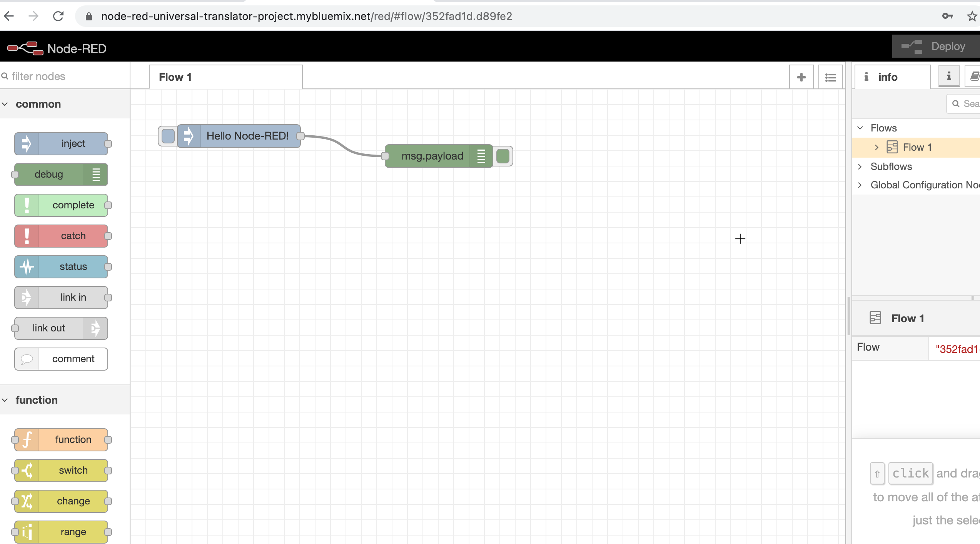The height and width of the screenshot is (544, 980).
Task: Click the node information icon in sidebar
Action: 949,77
